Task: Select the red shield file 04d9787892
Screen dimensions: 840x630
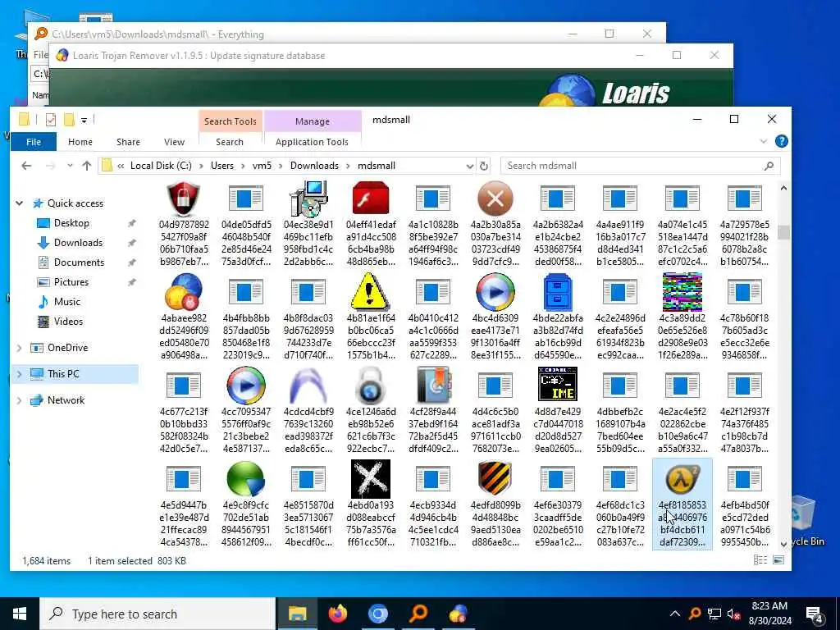Action: 183,223
